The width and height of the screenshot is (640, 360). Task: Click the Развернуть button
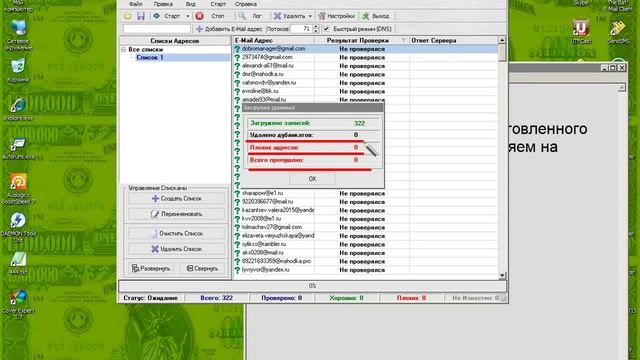tap(150, 269)
